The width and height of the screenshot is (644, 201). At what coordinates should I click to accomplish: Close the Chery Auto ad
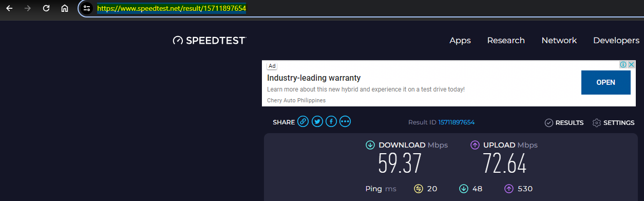point(631,65)
